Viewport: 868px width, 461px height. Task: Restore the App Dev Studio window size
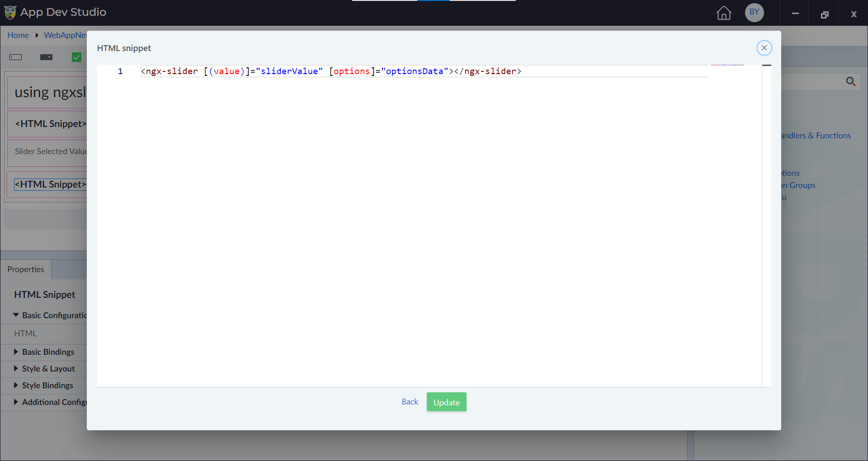tap(825, 14)
